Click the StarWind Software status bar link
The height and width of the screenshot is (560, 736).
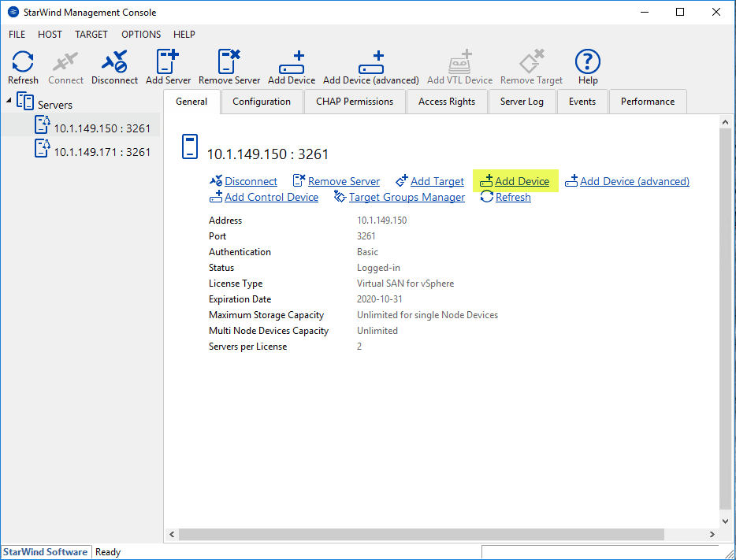click(x=45, y=552)
